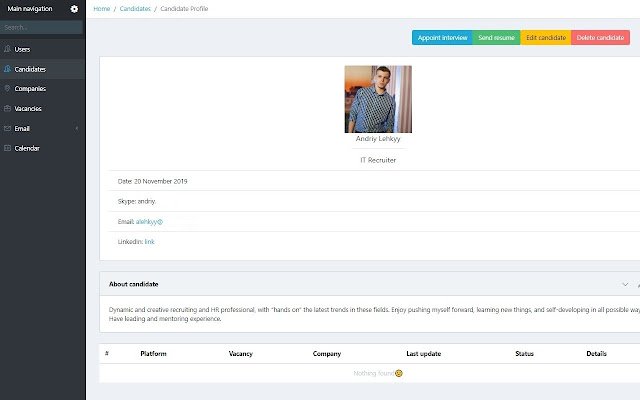This screenshot has height=400, width=640.
Task: Click the Vacancies briefcase icon
Action: click(7, 109)
